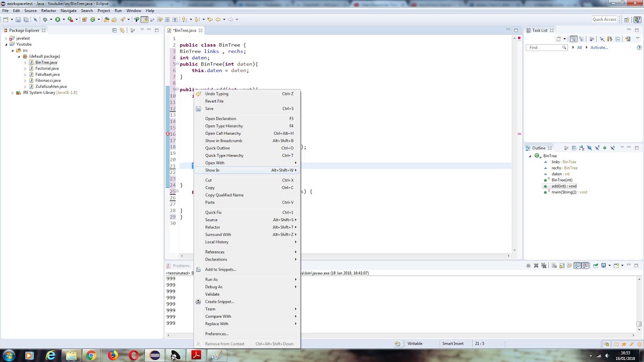Image resolution: width=644 pixels, height=362 pixels.
Task: Expand BinTree.java in Package Explorer
Action: click(25, 62)
